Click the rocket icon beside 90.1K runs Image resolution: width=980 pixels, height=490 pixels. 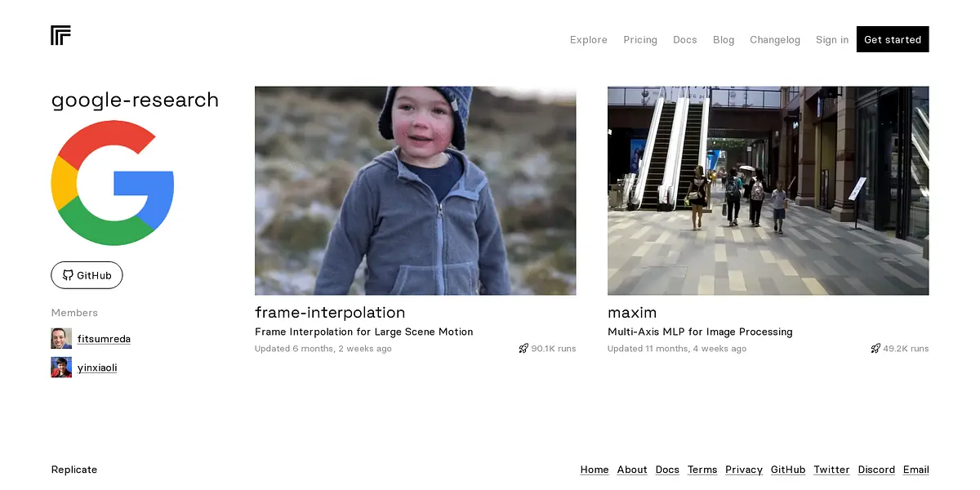tap(523, 349)
